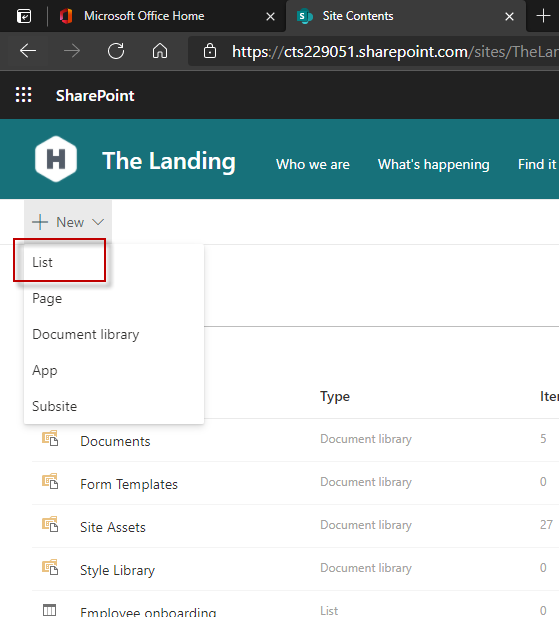The width and height of the screenshot is (559, 617).
Task: Open the What's happening navigation link
Action: [434, 164]
